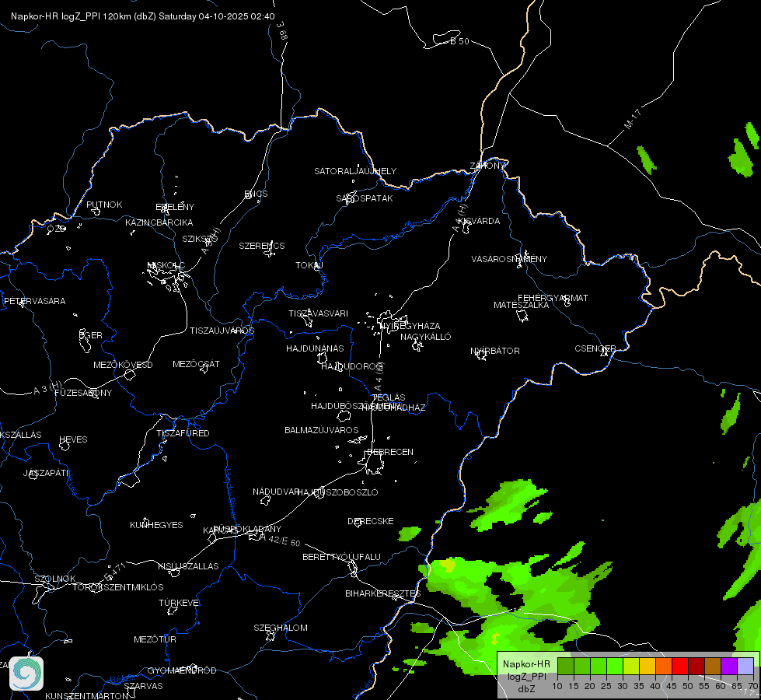Click the radar title text with the timestamp
This screenshot has width=761, height=700.
(143, 16)
